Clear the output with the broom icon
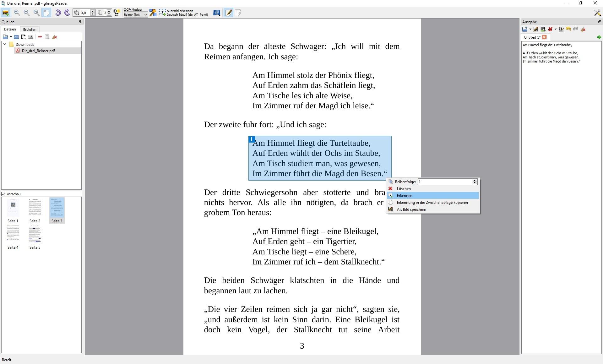Image resolution: width=603 pixels, height=364 pixels. pyautogui.click(x=583, y=29)
